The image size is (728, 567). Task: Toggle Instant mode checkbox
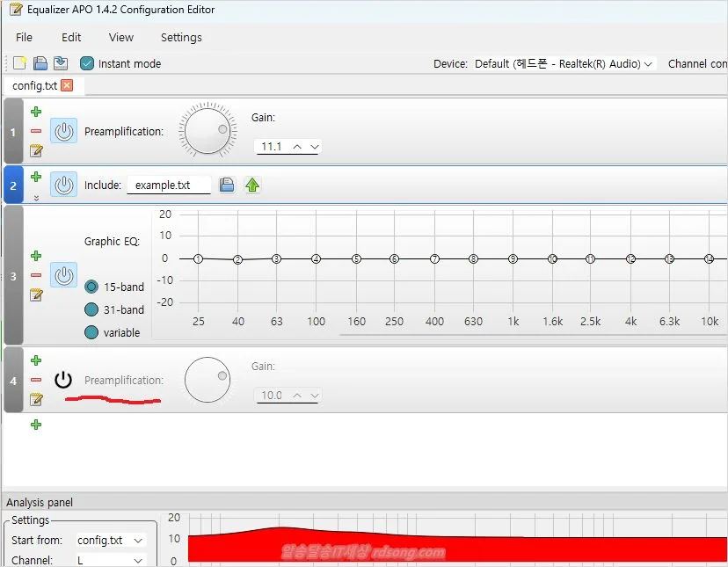86,63
